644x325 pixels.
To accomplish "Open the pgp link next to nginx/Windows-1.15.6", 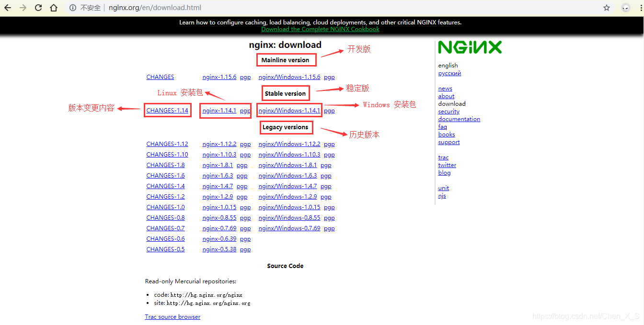I will point(329,77).
